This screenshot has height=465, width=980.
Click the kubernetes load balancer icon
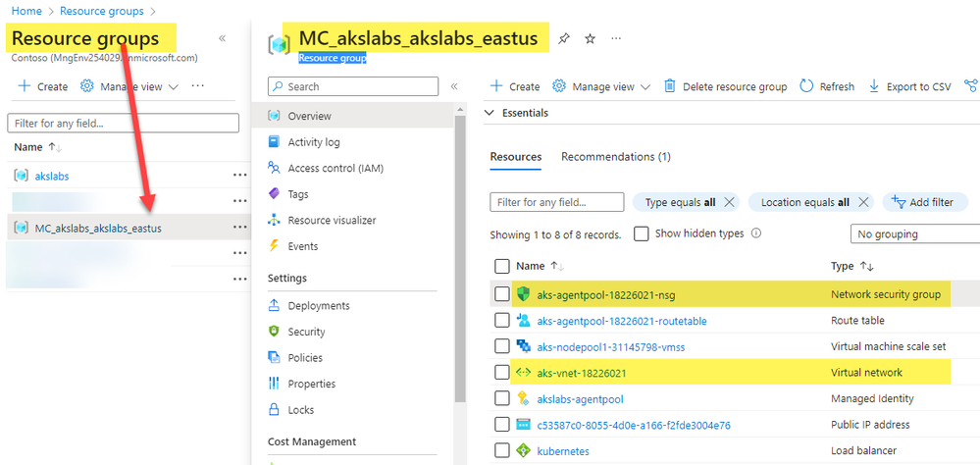pyautogui.click(x=523, y=450)
